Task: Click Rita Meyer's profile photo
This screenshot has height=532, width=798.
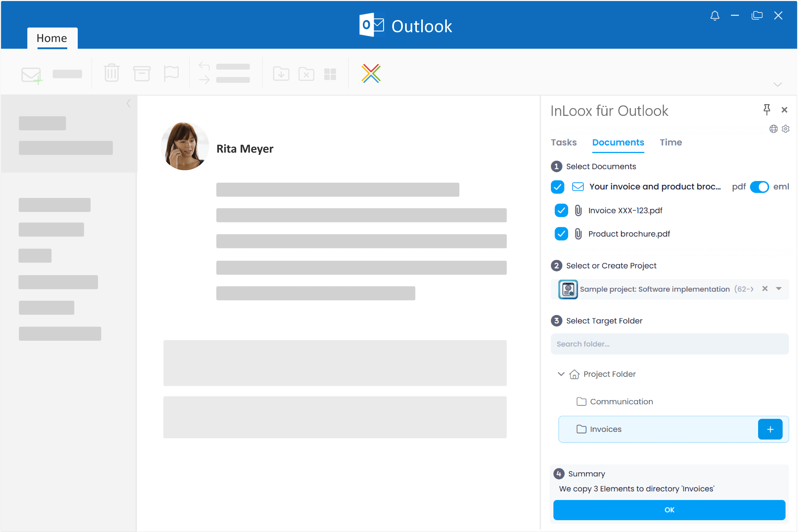Action: pos(185,146)
